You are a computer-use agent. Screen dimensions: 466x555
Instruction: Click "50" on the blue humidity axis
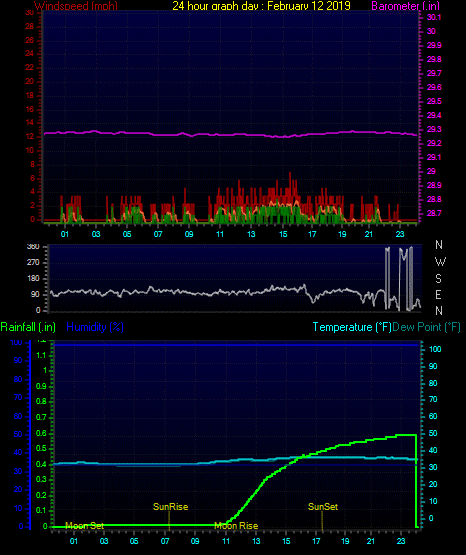[18, 434]
